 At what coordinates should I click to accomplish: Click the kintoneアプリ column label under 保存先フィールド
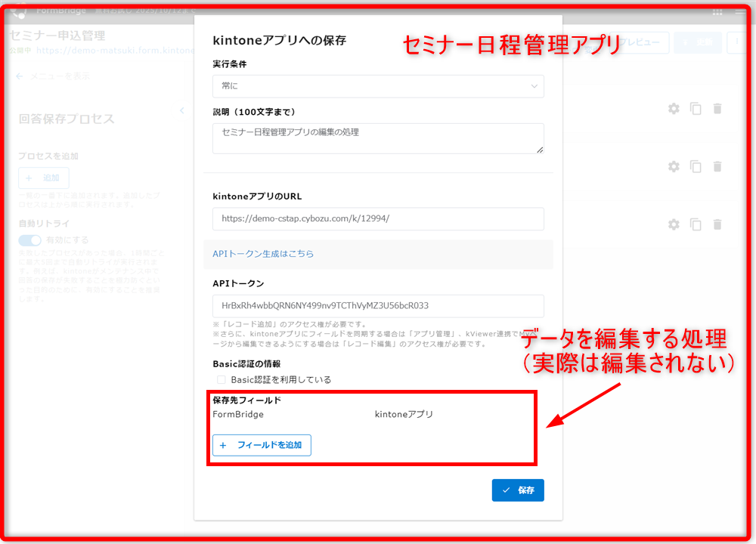pyautogui.click(x=404, y=414)
